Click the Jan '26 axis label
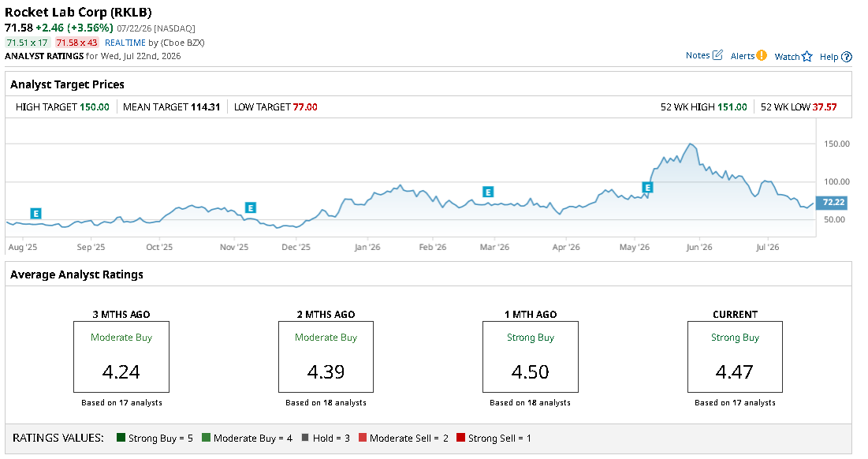This screenshot has height=459, width=868. click(367, 247)
